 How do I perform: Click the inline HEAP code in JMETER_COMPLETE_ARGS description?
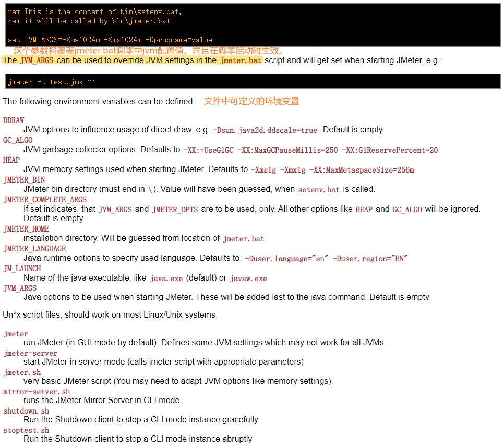364,210
